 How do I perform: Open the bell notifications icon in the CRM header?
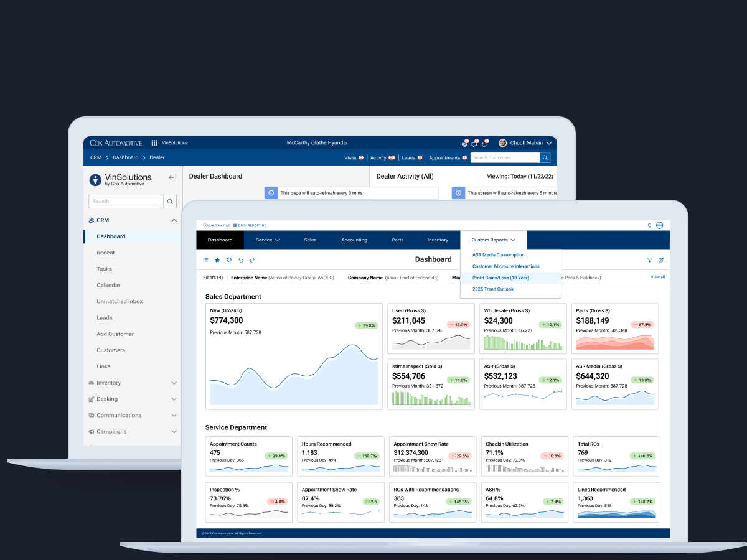coord(484,144)
